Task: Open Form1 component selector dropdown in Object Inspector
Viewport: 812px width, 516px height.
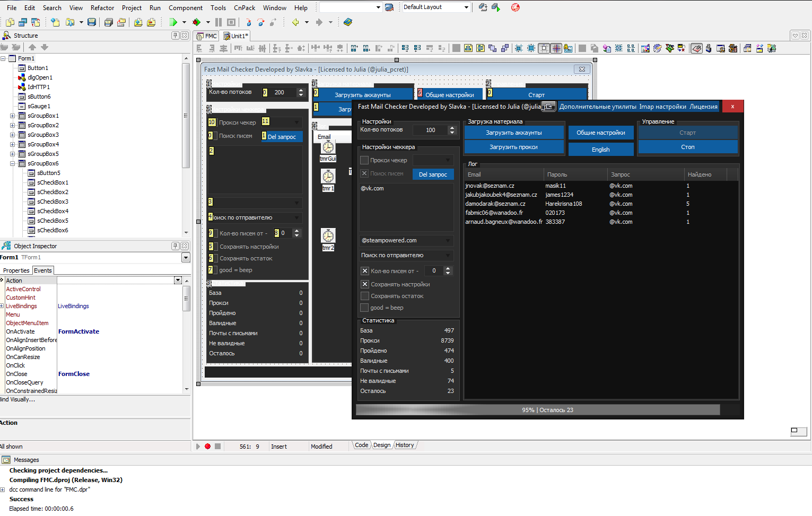Action: (186, 258)
